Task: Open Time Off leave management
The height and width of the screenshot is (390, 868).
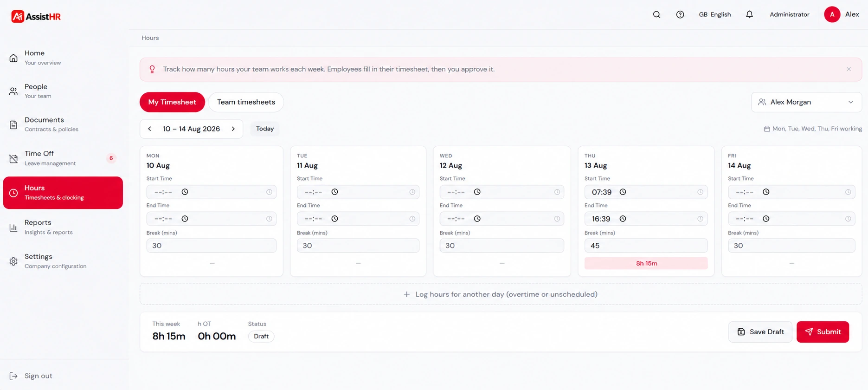Action: [x=63, y=158]
